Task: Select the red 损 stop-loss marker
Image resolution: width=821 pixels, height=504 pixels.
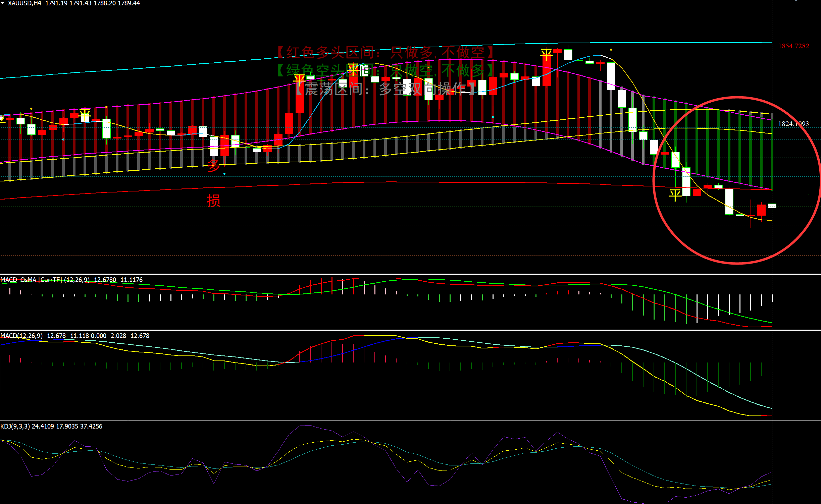Action: click(213, 201)
